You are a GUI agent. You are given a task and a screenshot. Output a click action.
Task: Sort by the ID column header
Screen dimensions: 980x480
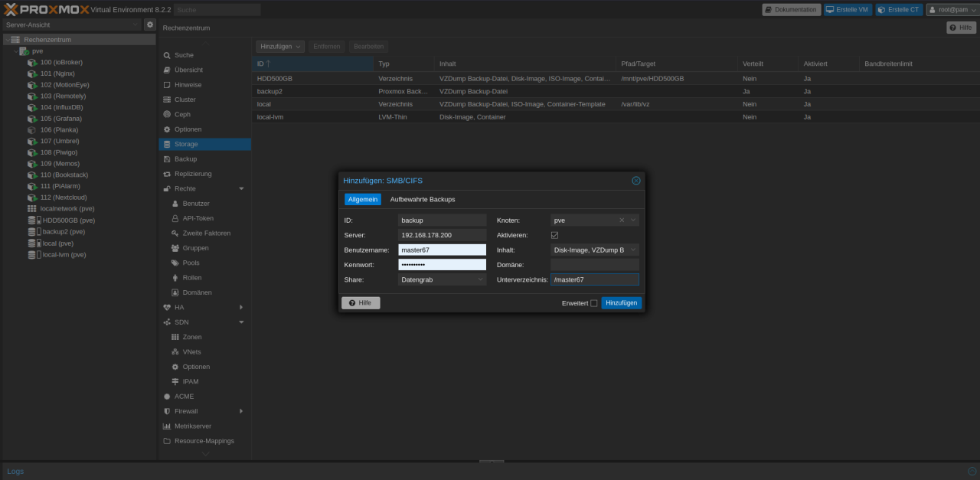click(313, 64)
